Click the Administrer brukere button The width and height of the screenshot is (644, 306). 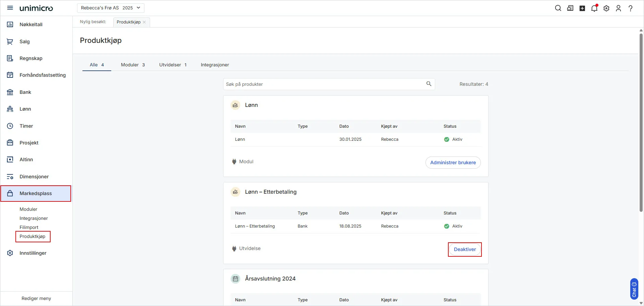pos(453,163)
